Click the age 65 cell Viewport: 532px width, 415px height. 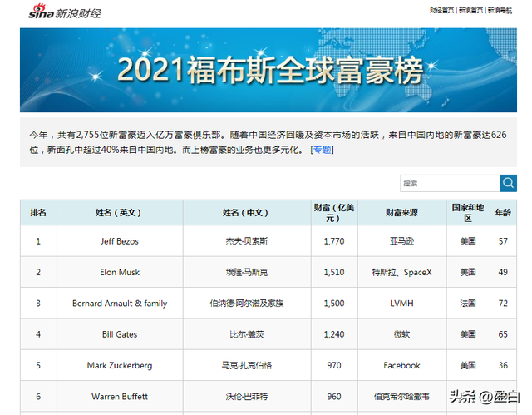[503, 334]
